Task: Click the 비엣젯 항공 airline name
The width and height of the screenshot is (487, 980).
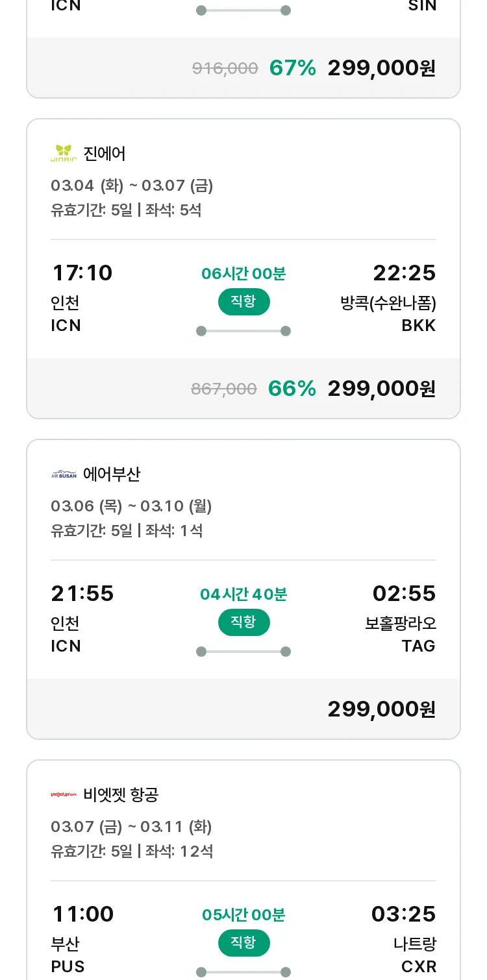Action: (x=121, y=795)
